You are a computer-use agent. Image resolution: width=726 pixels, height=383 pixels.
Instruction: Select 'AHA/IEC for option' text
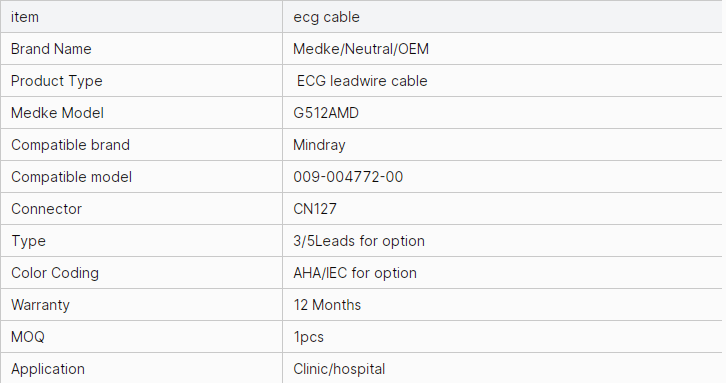click(x=355, y=273)
